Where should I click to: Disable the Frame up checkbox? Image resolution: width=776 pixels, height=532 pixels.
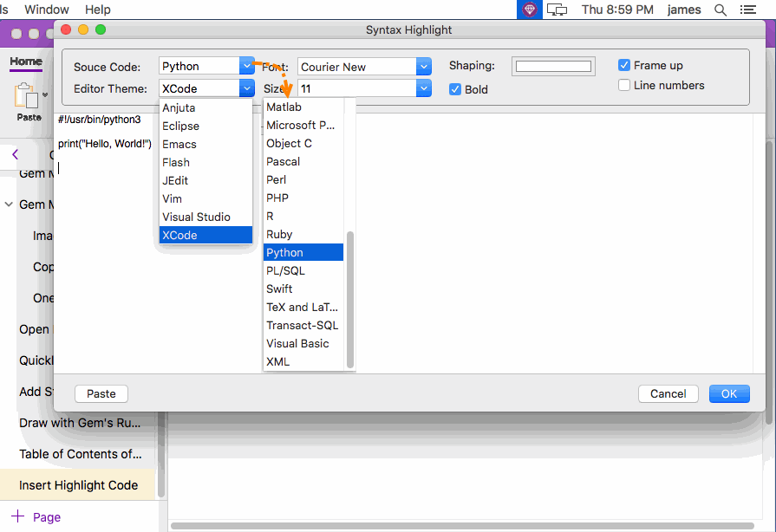tap(624, 65)
